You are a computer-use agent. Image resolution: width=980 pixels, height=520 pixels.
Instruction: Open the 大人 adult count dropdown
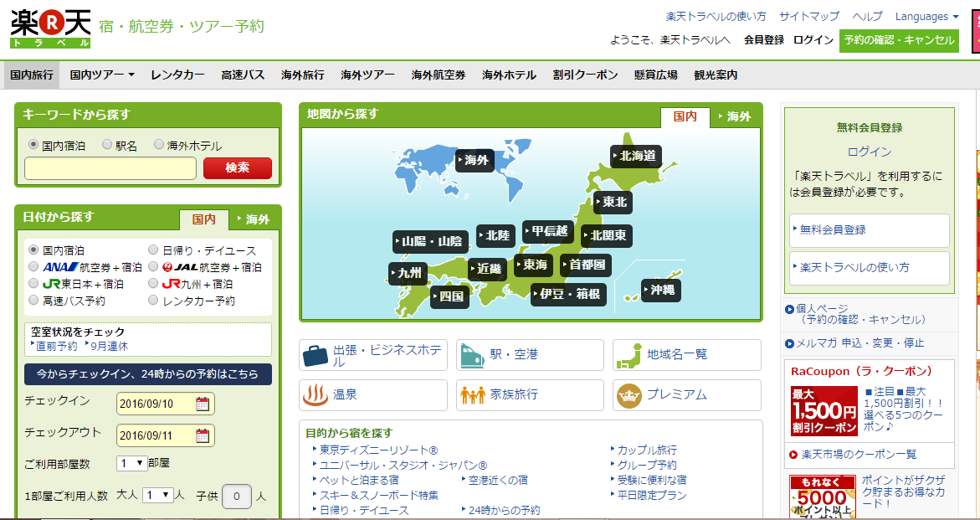[x=157, y=495]
